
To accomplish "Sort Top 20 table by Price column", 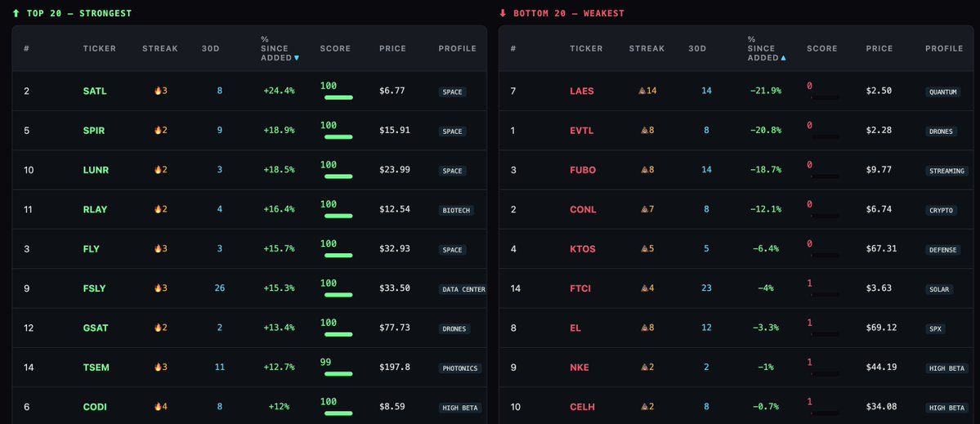I will coord(392,48).
